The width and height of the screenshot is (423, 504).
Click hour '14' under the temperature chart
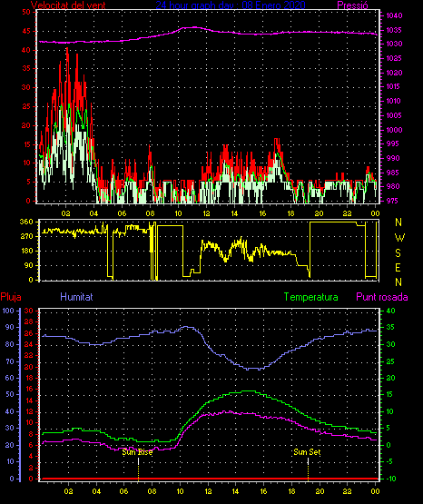click(235, 491)
